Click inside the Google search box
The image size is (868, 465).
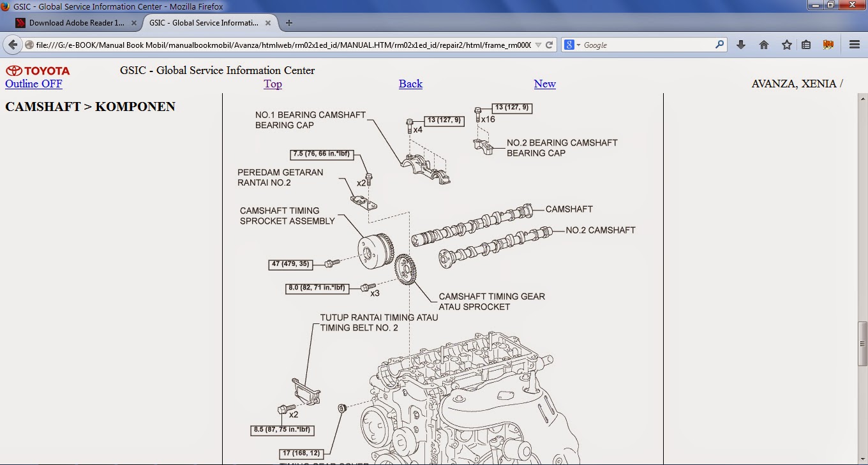(x=648, y=45)
